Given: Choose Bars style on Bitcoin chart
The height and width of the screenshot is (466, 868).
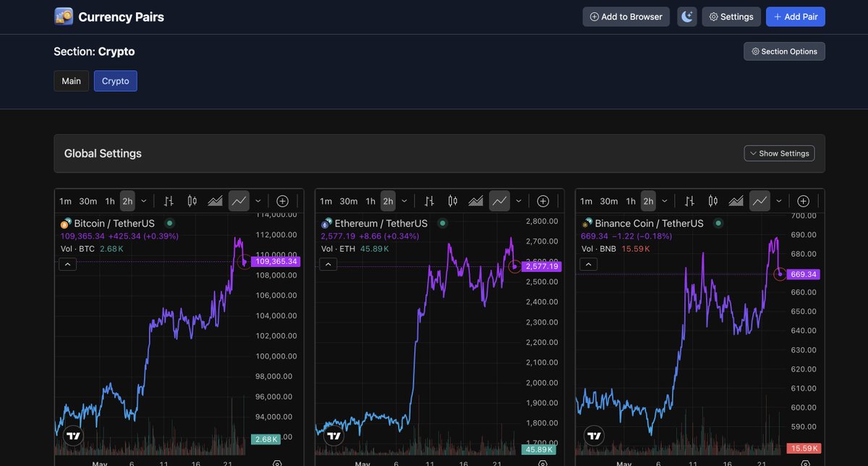Looking at the screenshot, I should [x=169, y=201].
